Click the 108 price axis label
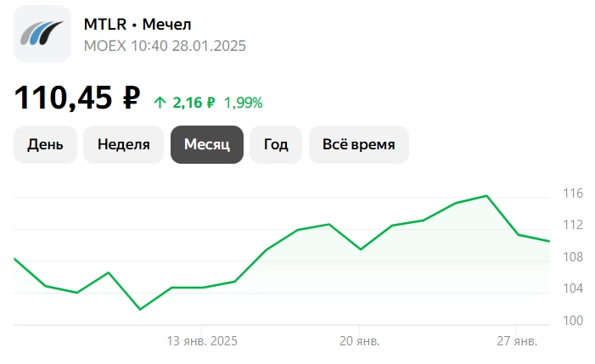The image size is (595, 364). click(574, 257)
